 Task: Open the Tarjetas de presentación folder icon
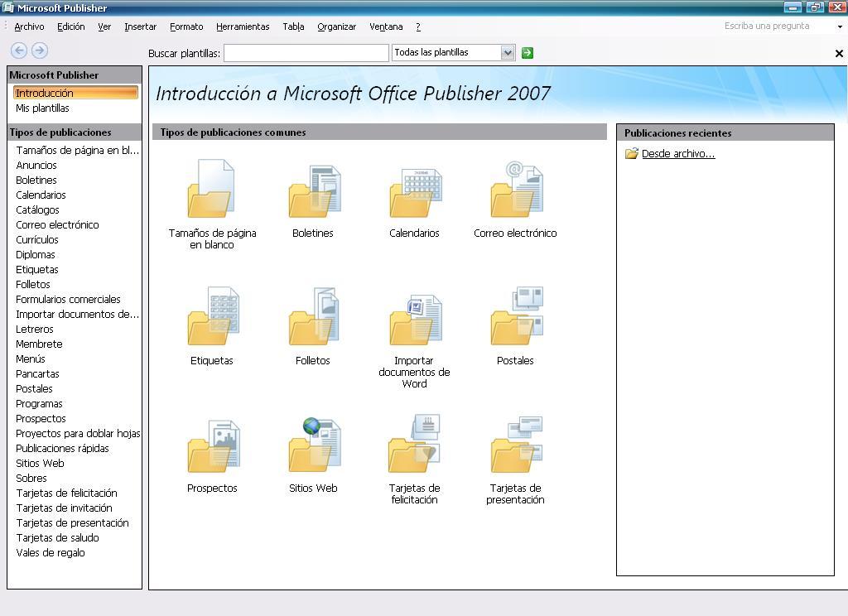pos(517,444)
